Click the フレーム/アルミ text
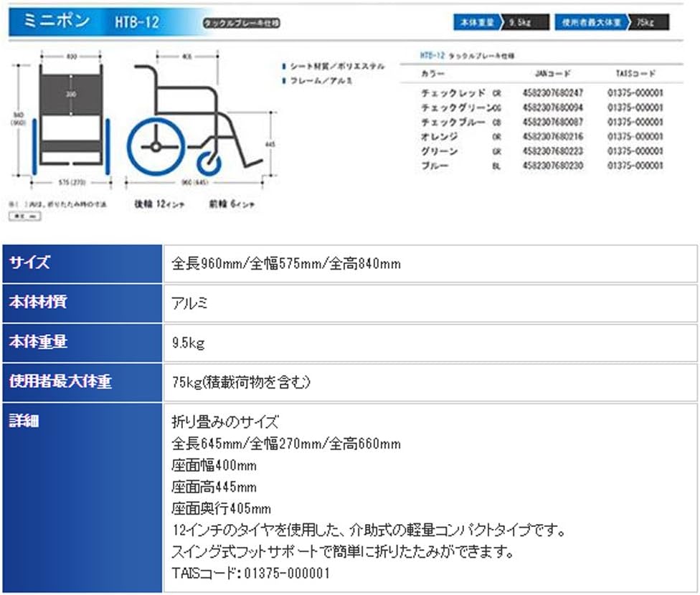 point(321,81)
